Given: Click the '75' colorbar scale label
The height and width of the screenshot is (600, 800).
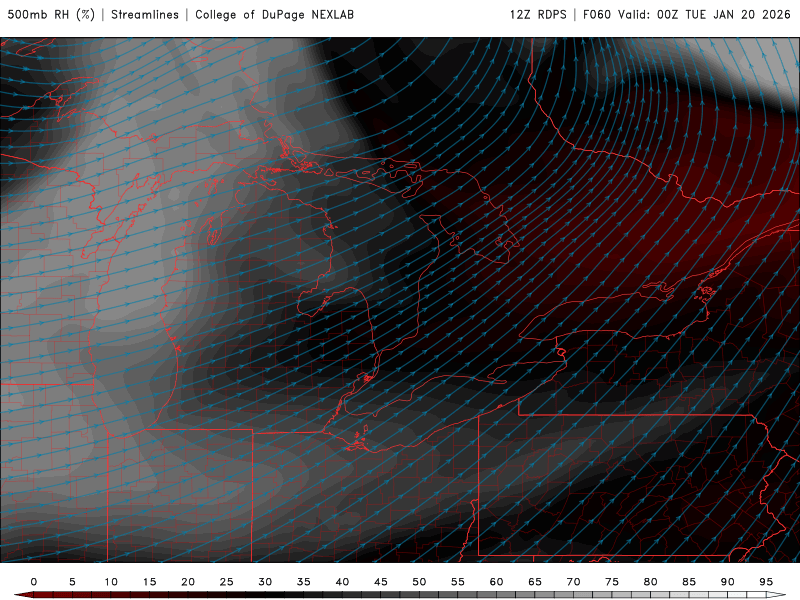Looking at the screenshot, I should (612, 582).
